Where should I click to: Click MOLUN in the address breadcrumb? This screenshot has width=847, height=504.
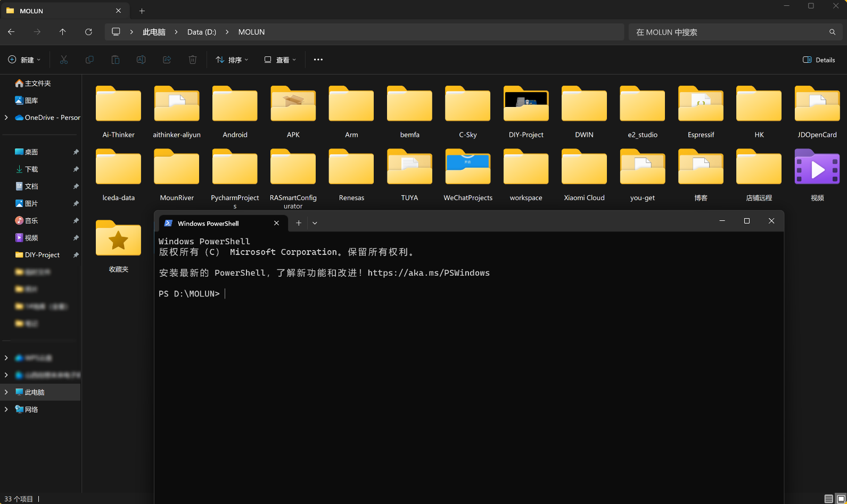pyautogui.click(x=251, y=32)
